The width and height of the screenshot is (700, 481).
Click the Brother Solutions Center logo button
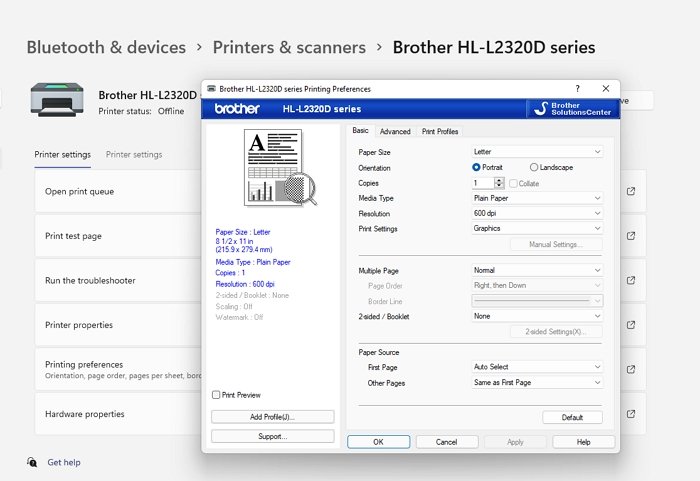click(571, 108)
